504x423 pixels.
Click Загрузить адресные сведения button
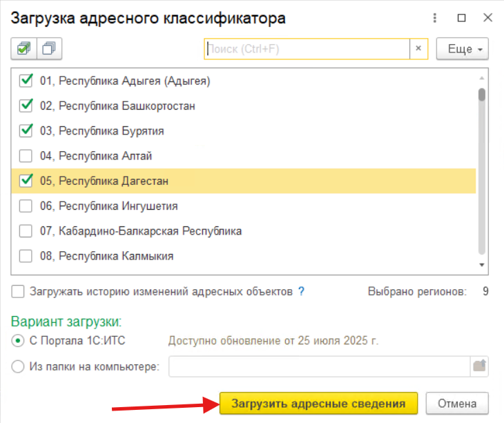[318, 403]
